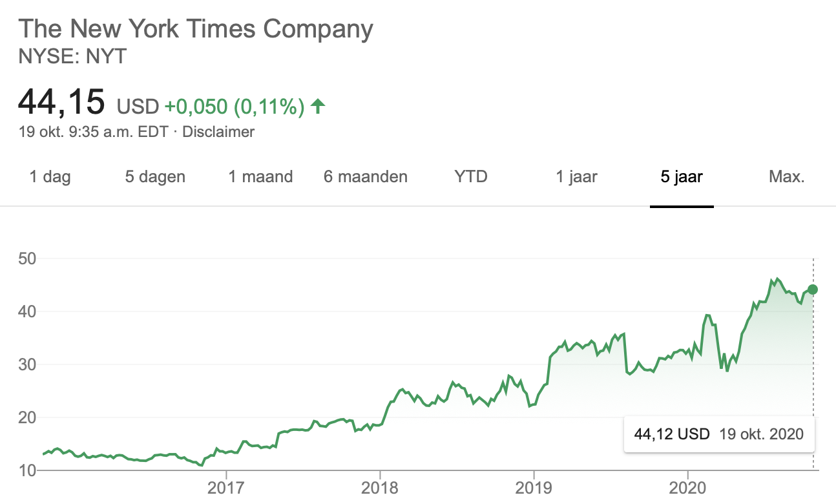This screenshot has width=836, height=504.
Task: Select the 1 jaar tab
Action: tap(577, 176)
